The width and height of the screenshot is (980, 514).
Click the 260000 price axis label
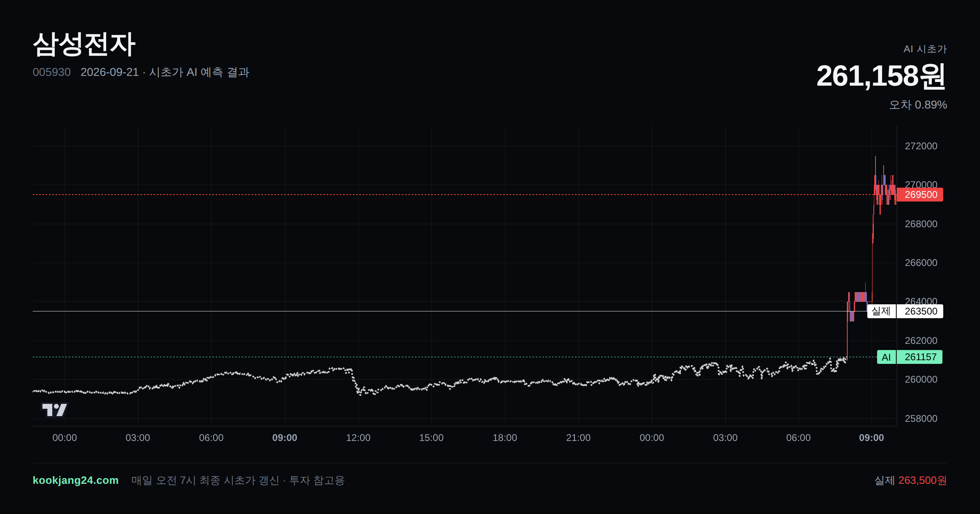(x=921, y=379)
